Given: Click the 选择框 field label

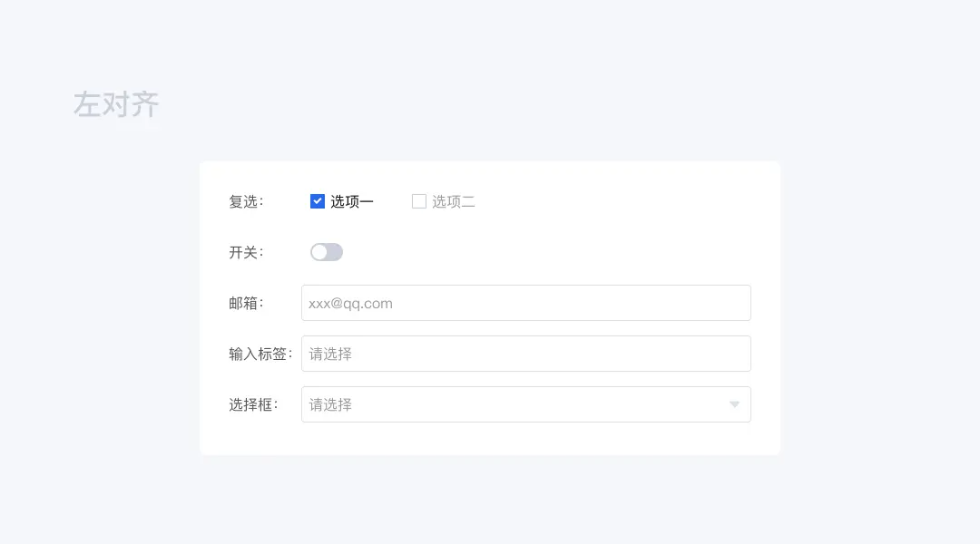Looking at the screenshot, I should [x=252, y=404].
